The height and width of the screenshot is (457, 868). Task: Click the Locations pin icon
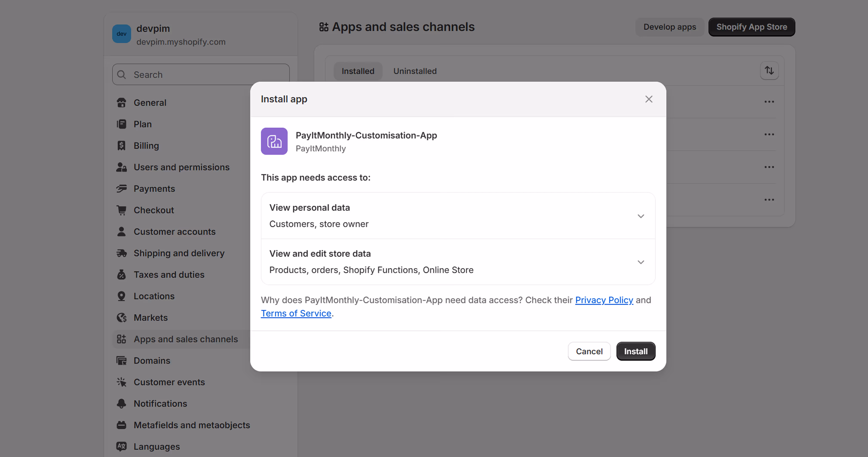point(121,296)
